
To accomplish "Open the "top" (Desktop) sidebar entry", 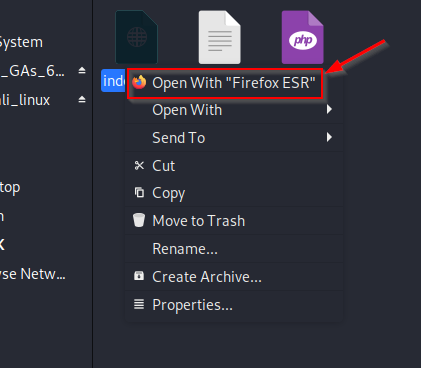I will (10, 188).
